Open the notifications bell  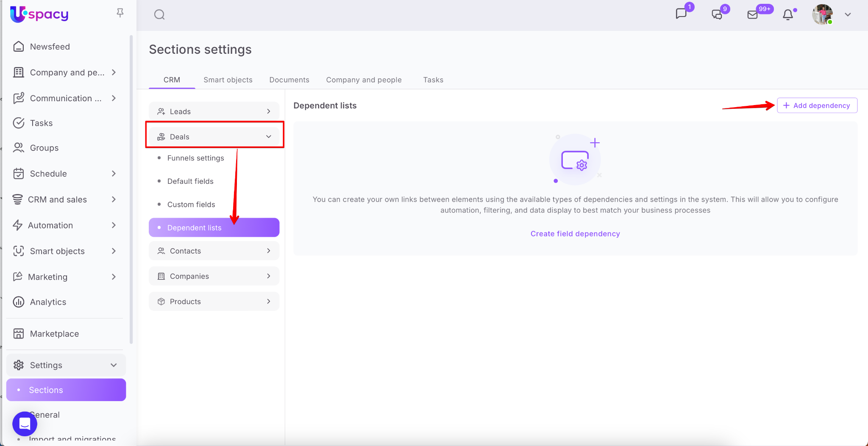[788, 15]
